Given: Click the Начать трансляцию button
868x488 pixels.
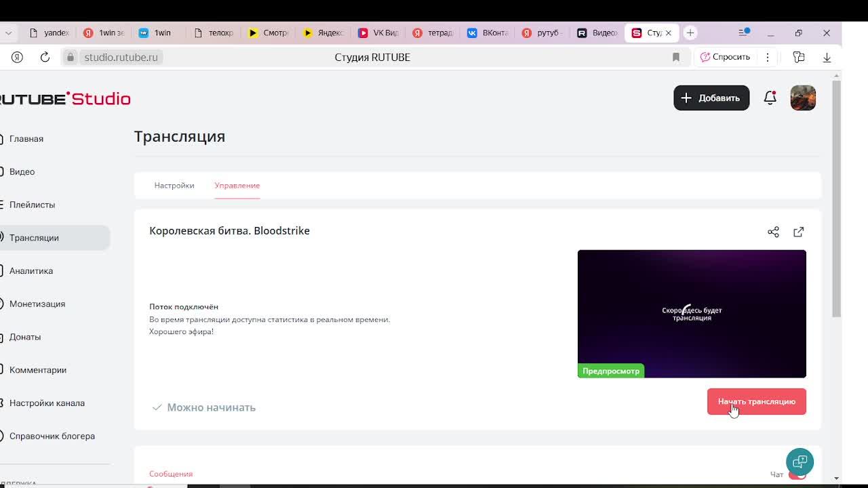Looking at the screenshot, I should 757,401.
